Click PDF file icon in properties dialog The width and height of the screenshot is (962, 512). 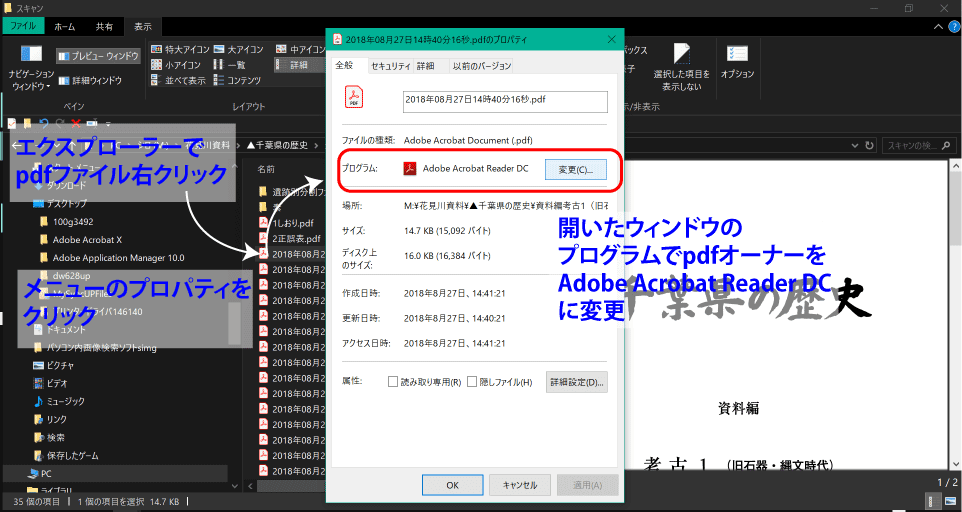354,98
